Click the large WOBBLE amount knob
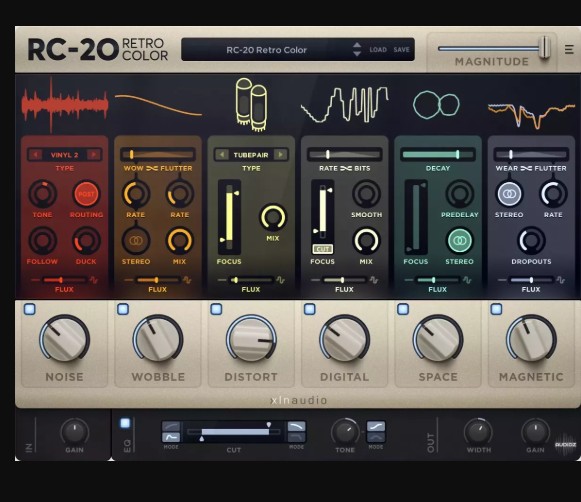Screen dimensions: 581x502 (x=158, y=339)
